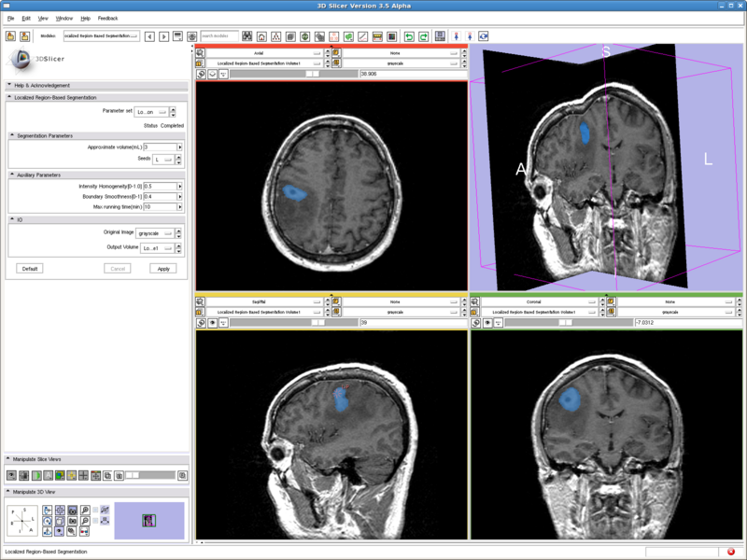Click the redo arrow in the toolbar
The width and height of the screenshot is (747, 560).
pos(423,36)
